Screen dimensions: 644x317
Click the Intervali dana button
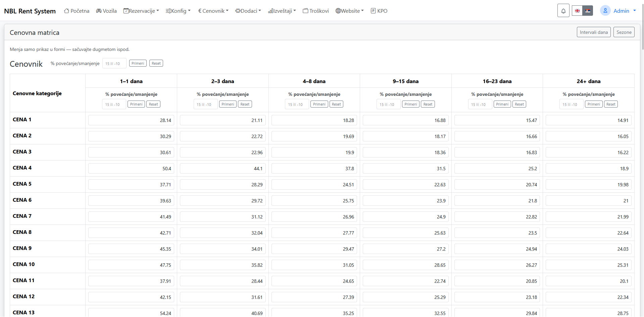(594, 32)
